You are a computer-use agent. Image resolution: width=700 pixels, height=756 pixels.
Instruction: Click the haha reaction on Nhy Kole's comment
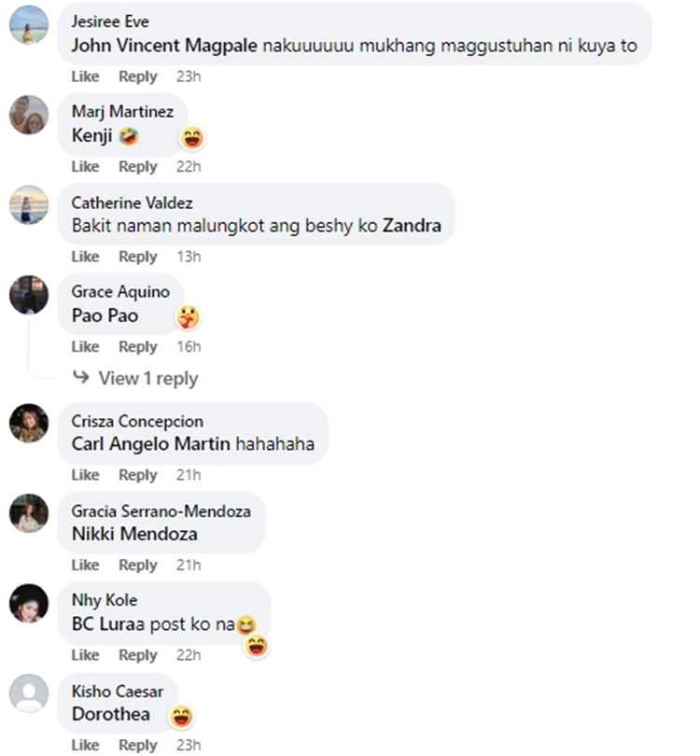(257, 646)
